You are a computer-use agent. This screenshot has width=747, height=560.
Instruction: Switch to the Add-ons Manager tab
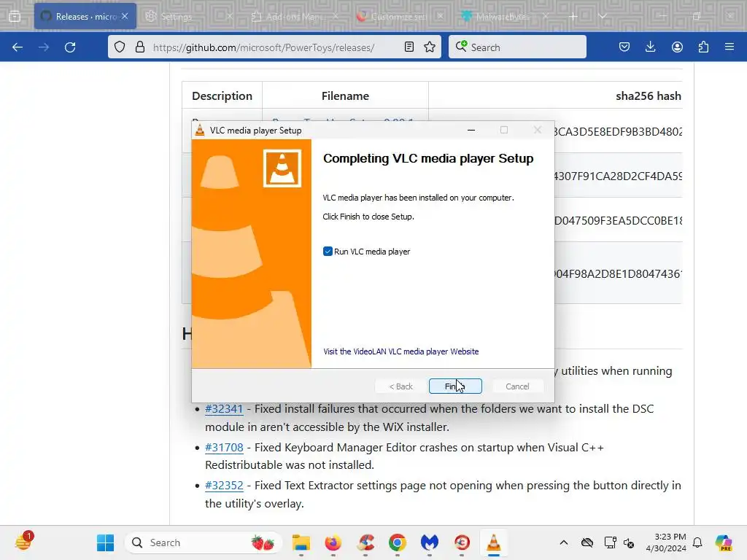point(295,17)
